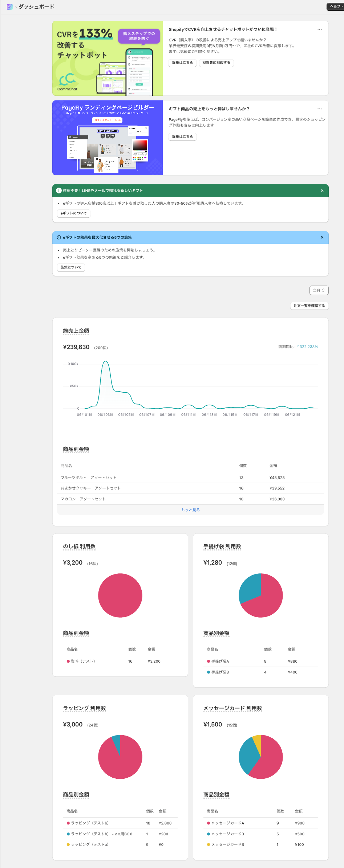Click the 総売上金額 heading
The height and width of the screenshot is (868, 344).
coord(76,331)
